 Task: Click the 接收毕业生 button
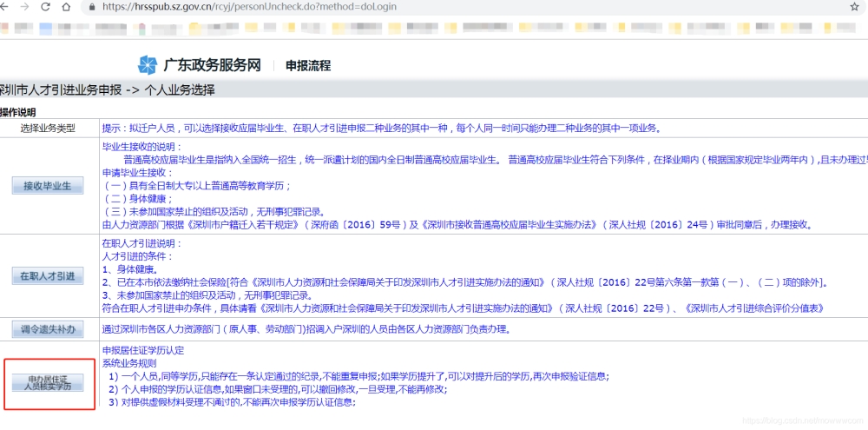(48, 186)
